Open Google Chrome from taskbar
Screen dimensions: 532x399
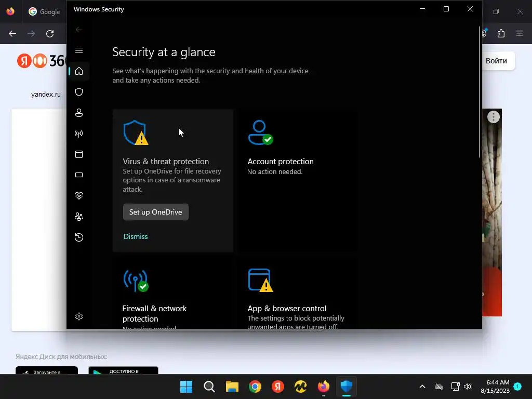click(x=255, y=387)
